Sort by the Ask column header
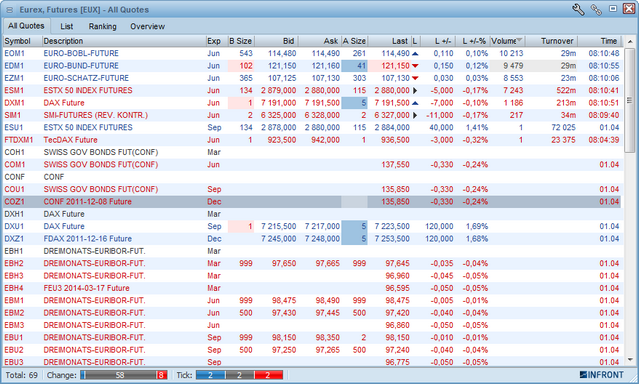The image size is (639, 384). 320,41
